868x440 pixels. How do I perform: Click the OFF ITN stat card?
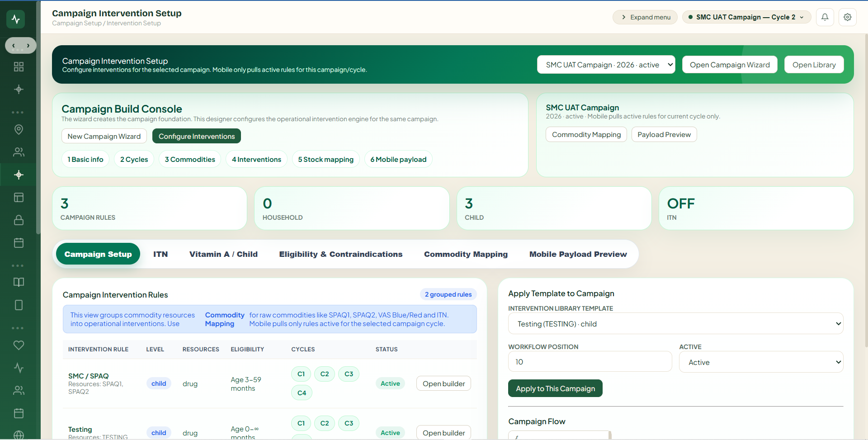point(756,208)
